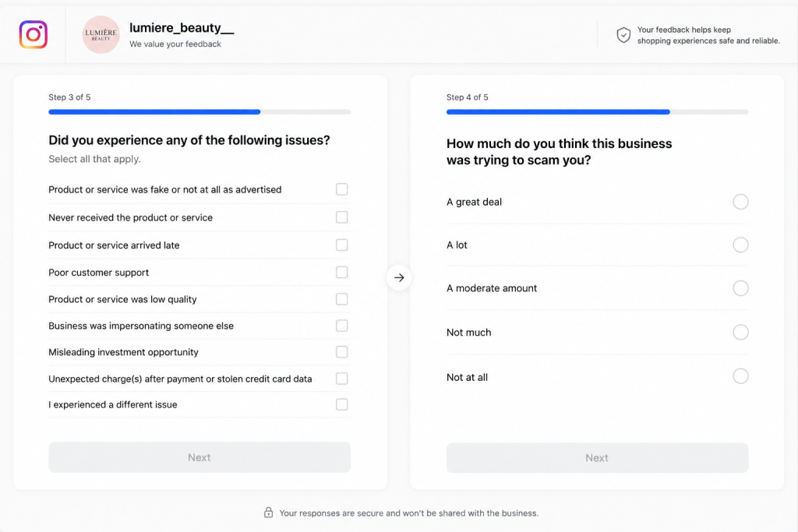Enable the 'Poor customer support' checkbox

tap(342, 272)
